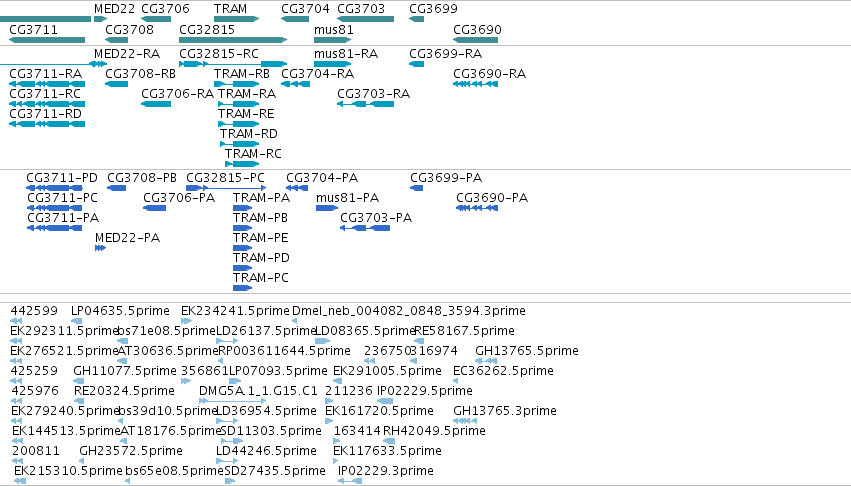
Task: Click the CG3704-RA transcript label
Action: click(x=317, y=74)
